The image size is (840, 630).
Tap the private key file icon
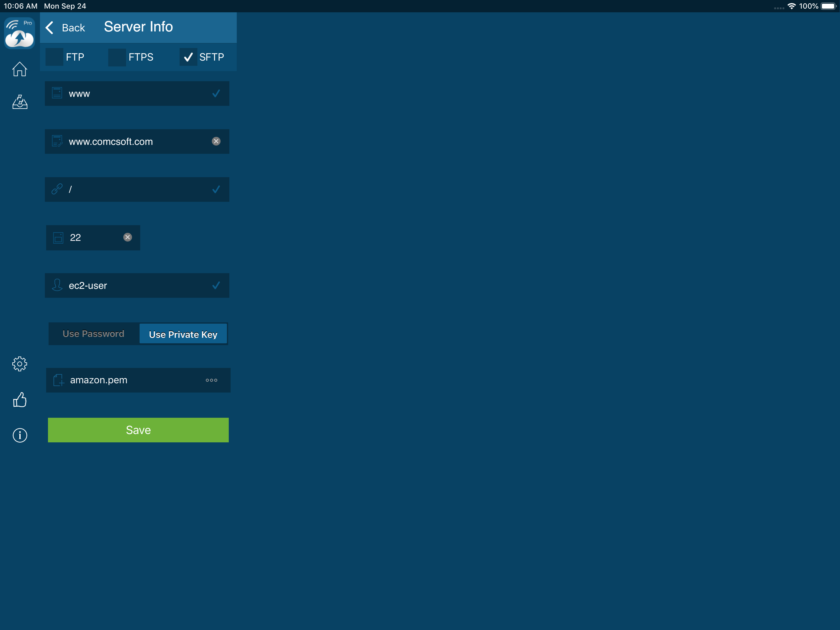58,380
